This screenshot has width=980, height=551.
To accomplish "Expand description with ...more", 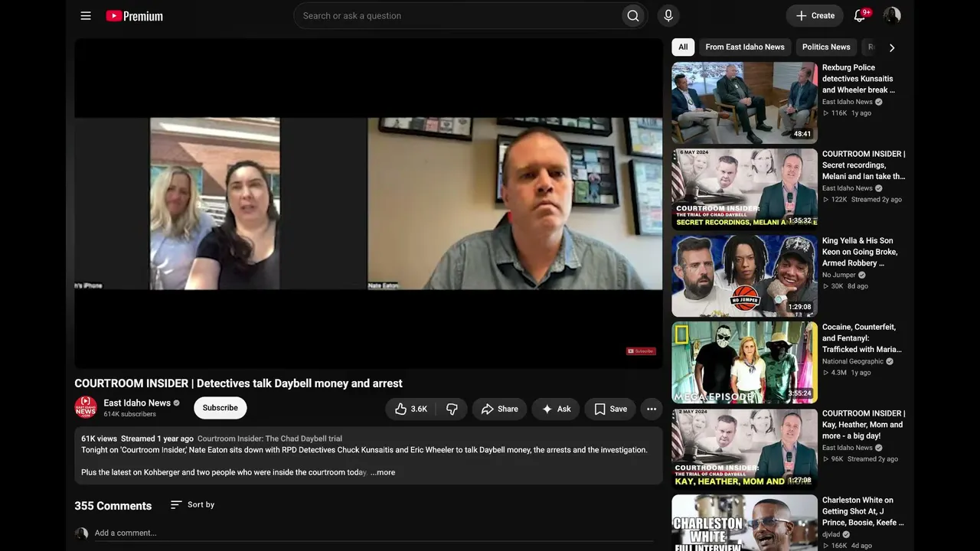I will pos(383,472).
